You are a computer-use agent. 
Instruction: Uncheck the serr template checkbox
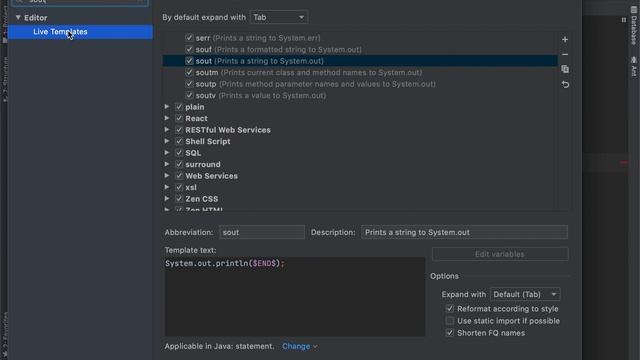coord(189,38)
